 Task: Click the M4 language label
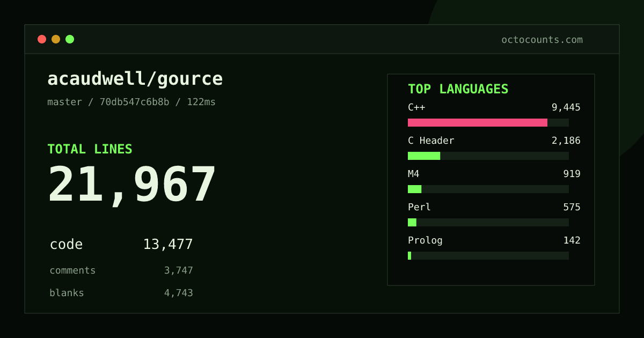tap(414, 174)
